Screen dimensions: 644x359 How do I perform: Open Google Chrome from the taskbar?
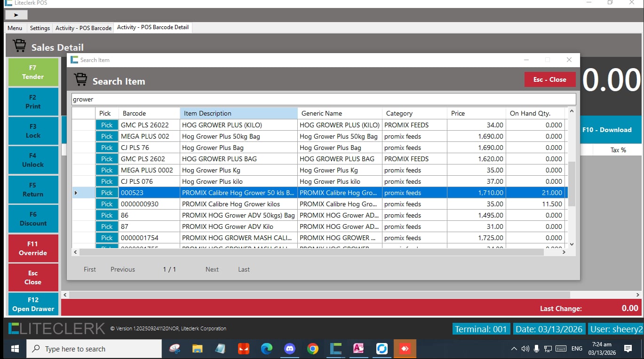coord(312,349)
